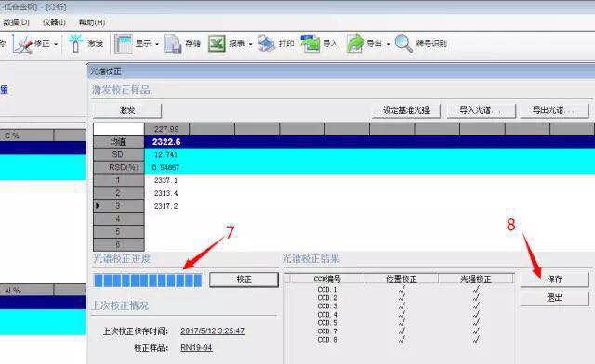Open the 帮助(H) menu
The width and height of the screenshot is (595, 364).
(x=92, y=22)
